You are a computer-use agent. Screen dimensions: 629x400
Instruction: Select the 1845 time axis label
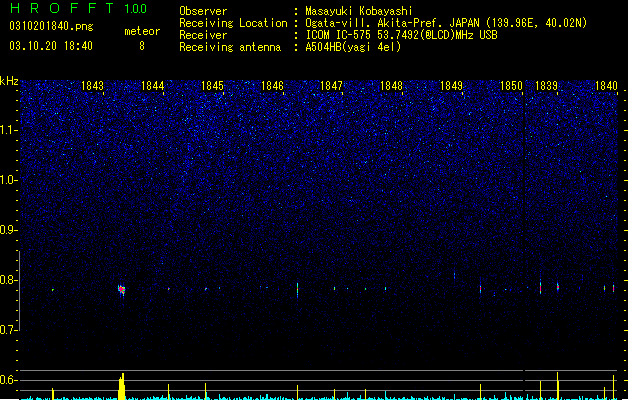[x=212, y=86]
